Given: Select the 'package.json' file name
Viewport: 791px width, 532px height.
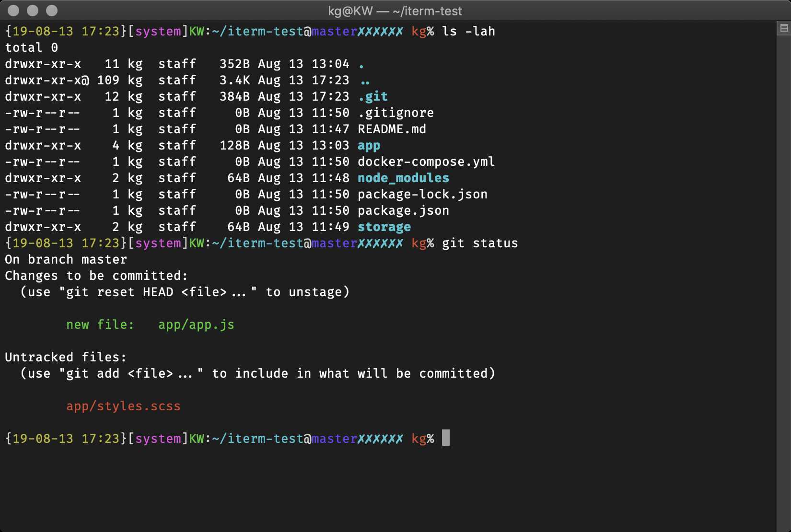Looking at the screenshot, I should pos(404,211).
